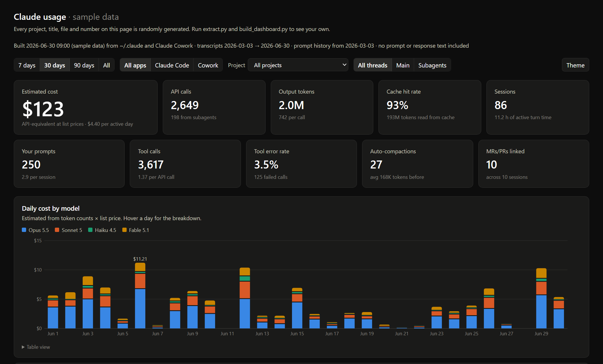The height and width of the screenshot is (364, 603).
Task: Click the Sessions 86 value
Action: tap(500, 105)
